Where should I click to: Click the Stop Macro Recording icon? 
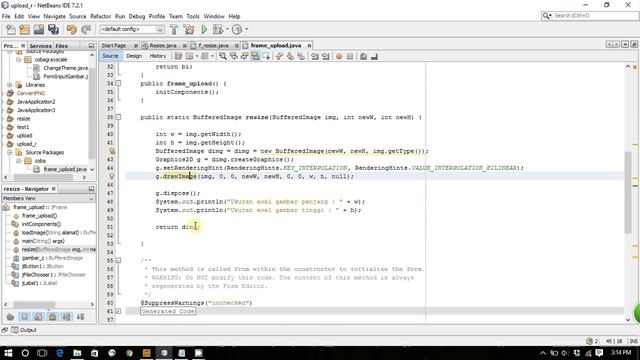point(350,56)
